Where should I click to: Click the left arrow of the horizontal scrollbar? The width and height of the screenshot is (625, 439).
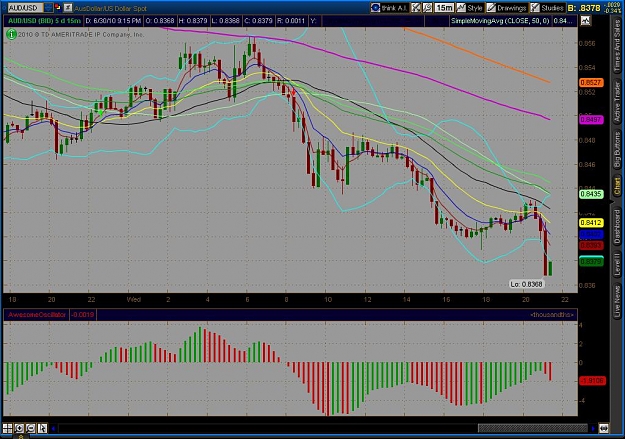(x=53, y=429)
